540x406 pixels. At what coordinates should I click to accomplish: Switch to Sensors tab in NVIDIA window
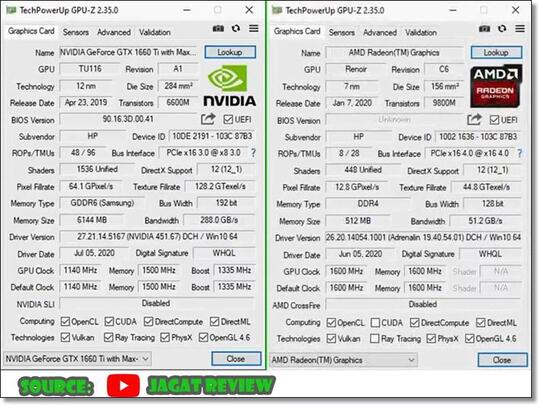coord(76,32)
